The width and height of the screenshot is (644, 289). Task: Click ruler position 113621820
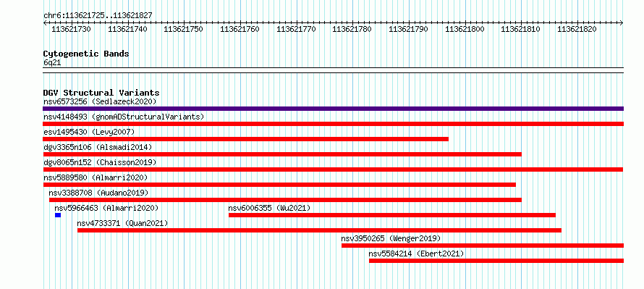point(577,29)
